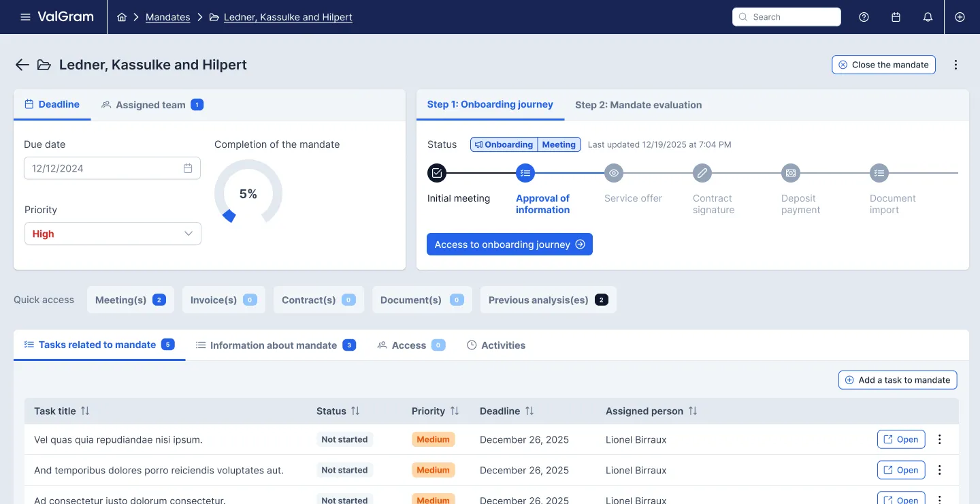This screenshot has height=504, width=980.
Task: Open the calendar icon in the navigation bar
Action: coord(896,16)
